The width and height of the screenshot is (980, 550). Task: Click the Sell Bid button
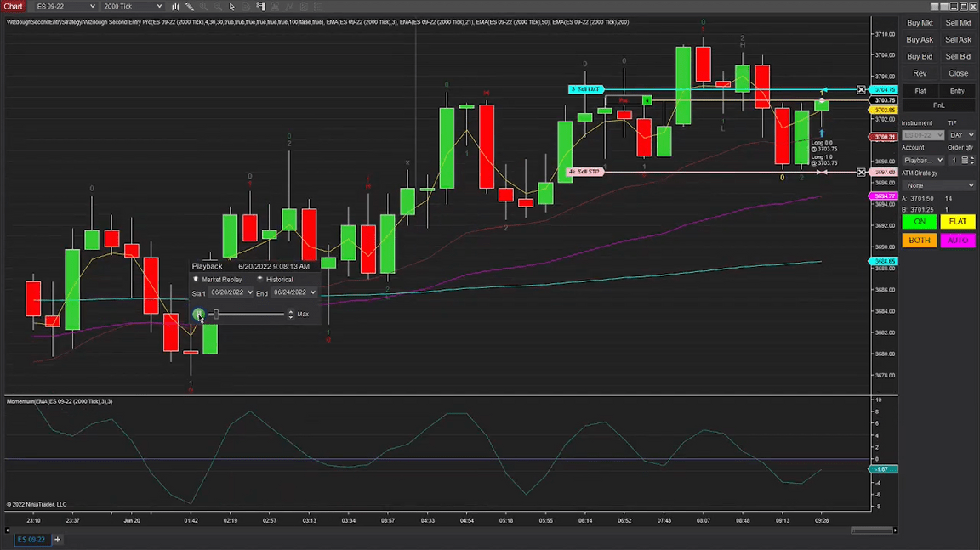coord(958,56)
